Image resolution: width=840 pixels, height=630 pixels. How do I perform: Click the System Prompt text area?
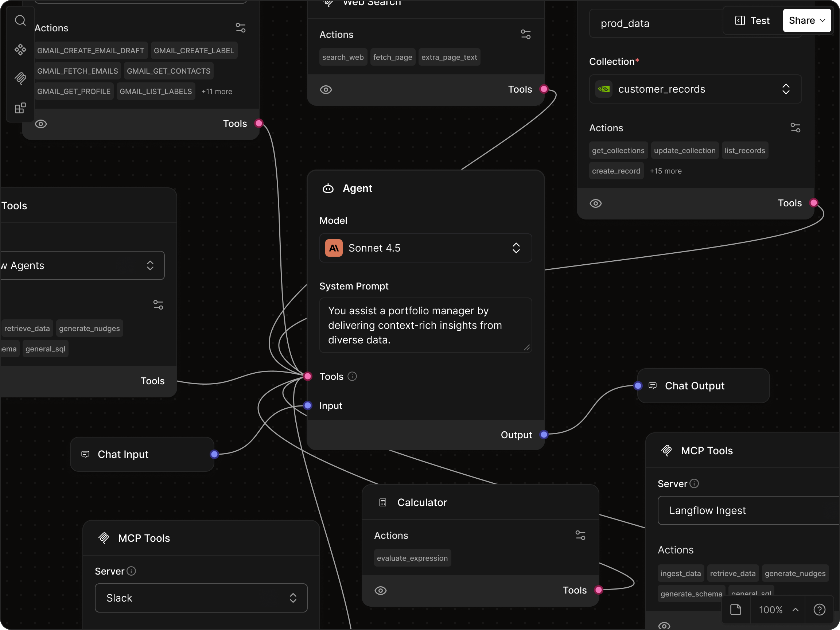[425, 325]
